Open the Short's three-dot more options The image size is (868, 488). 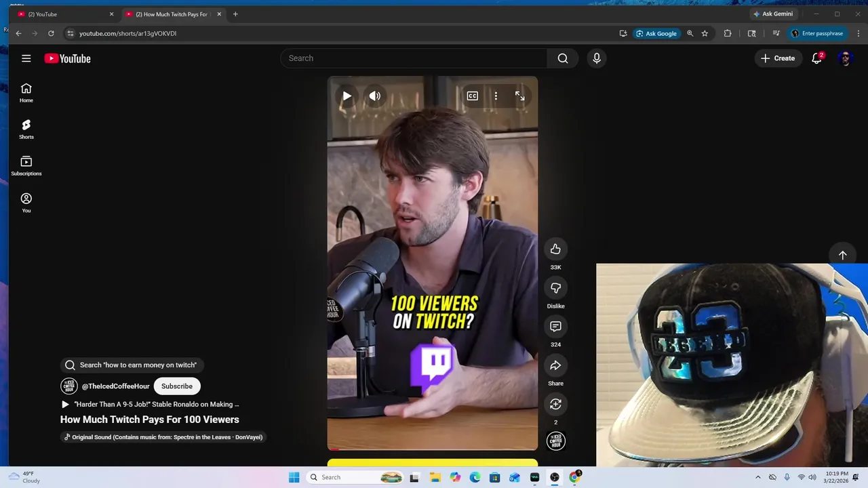click(x=496, y=96)
